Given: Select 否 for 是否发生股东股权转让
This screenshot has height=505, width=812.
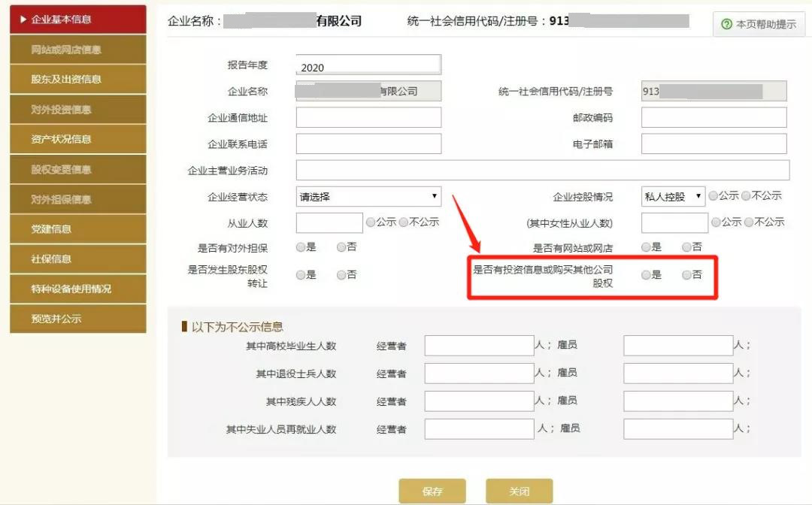Looking at the screenshot, I should (x=341, y=275).
